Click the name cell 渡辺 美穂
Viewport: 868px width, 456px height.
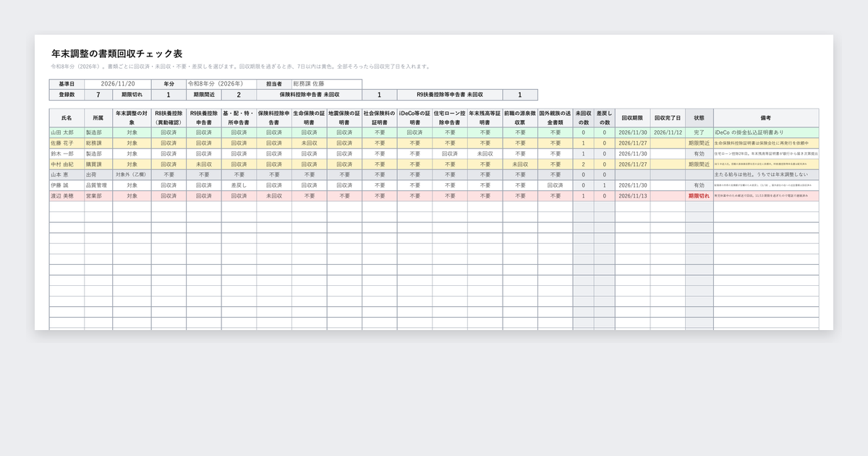click(67, 195)
